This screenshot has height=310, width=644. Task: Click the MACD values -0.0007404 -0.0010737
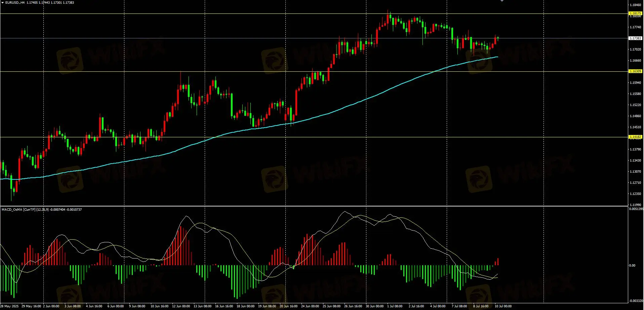point(66,210)
